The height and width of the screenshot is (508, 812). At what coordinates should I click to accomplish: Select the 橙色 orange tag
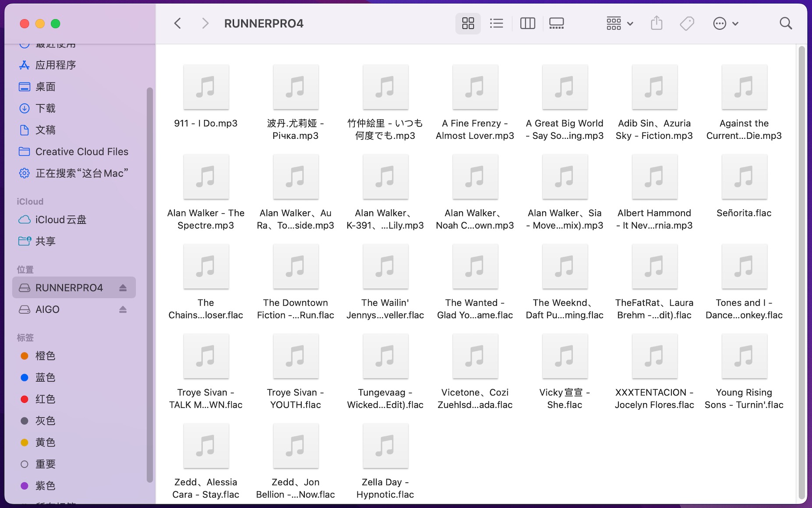(x=74, y=356)
